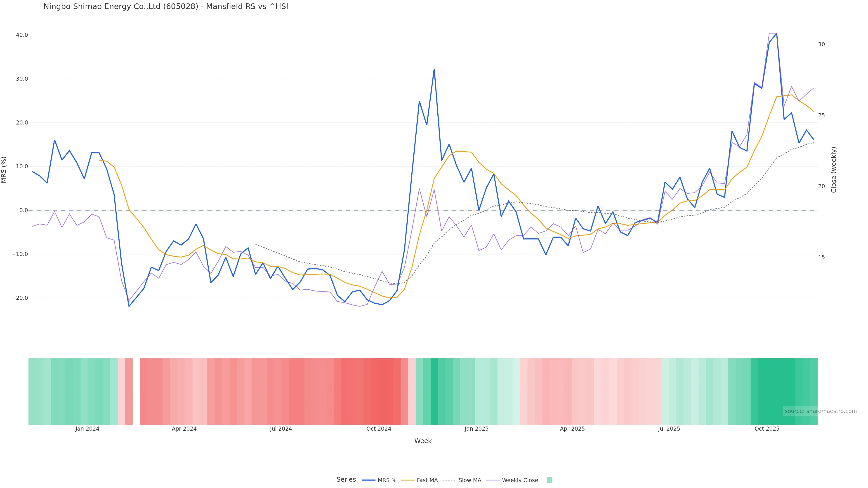The image size is (868, 488).
Task: Click the purple Weekly Close legend line
Action: click(493, 480)
